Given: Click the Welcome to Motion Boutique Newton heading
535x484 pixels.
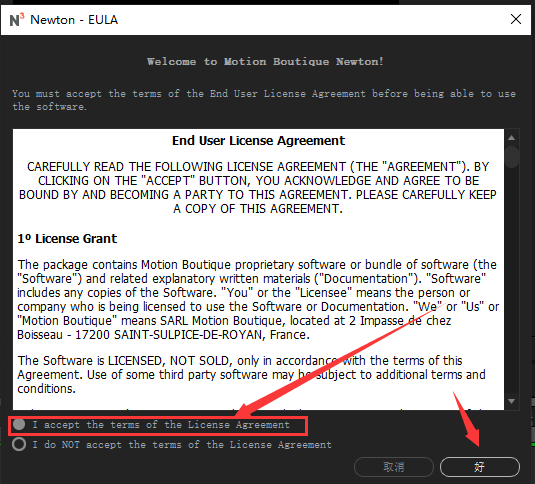Looking at the screenshot, I should pos(265,61).
